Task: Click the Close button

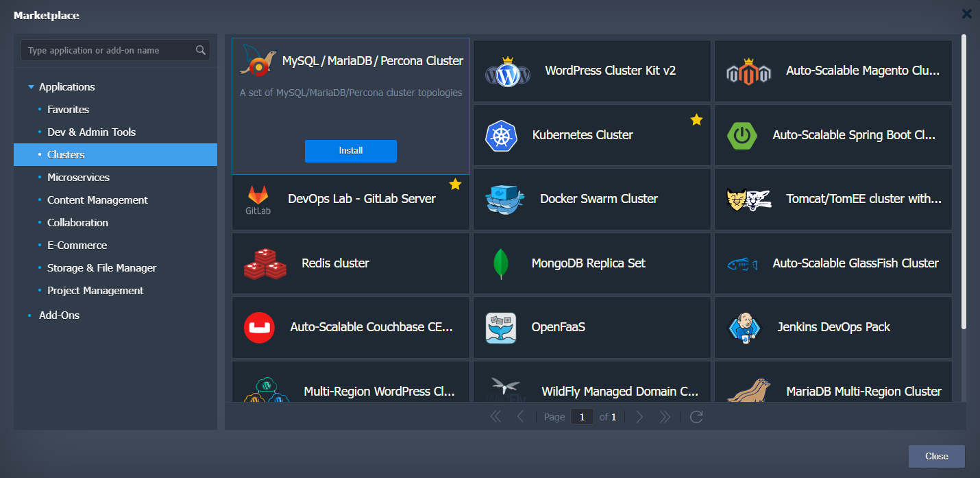Action: (x=937, y=456)
